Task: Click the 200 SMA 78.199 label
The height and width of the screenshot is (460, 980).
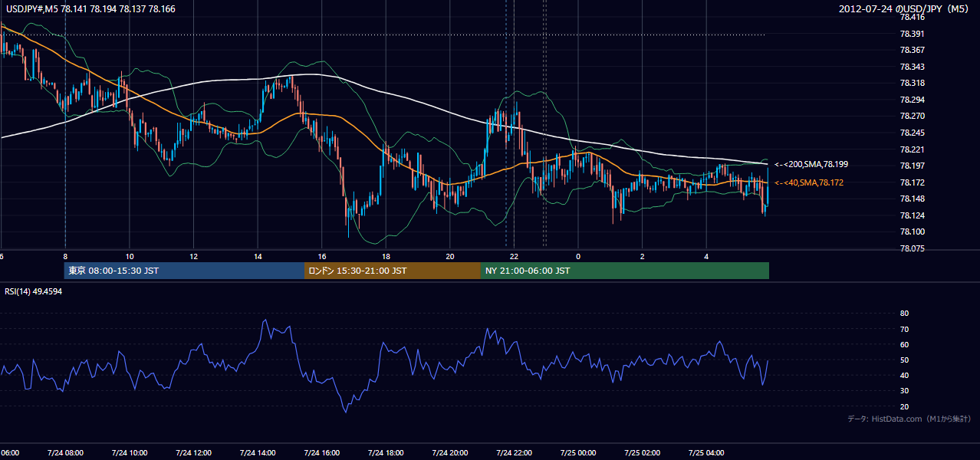Action: 811,165
